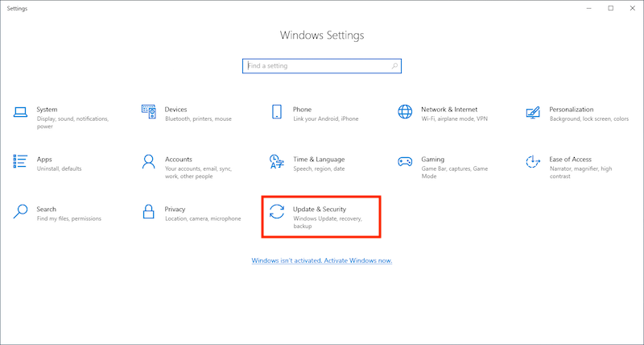Open the Apps list icon
The image size is (644, 345).
(x=20, y=161)
